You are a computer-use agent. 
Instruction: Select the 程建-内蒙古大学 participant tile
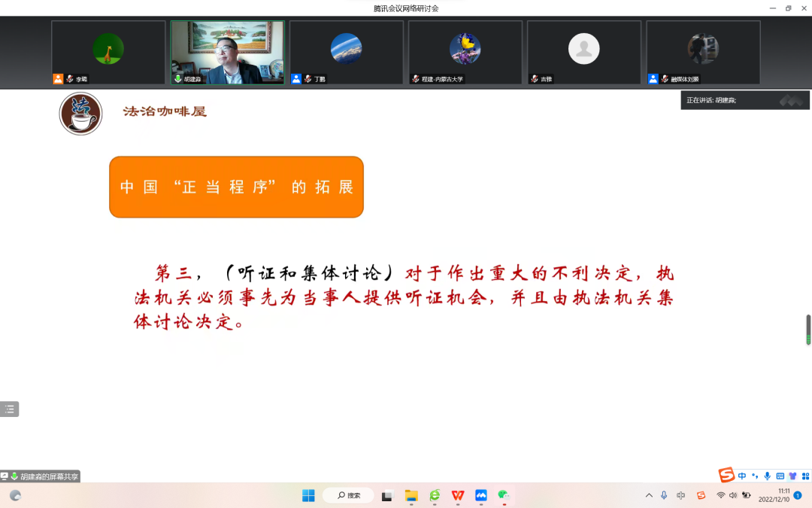click(465, 52)
